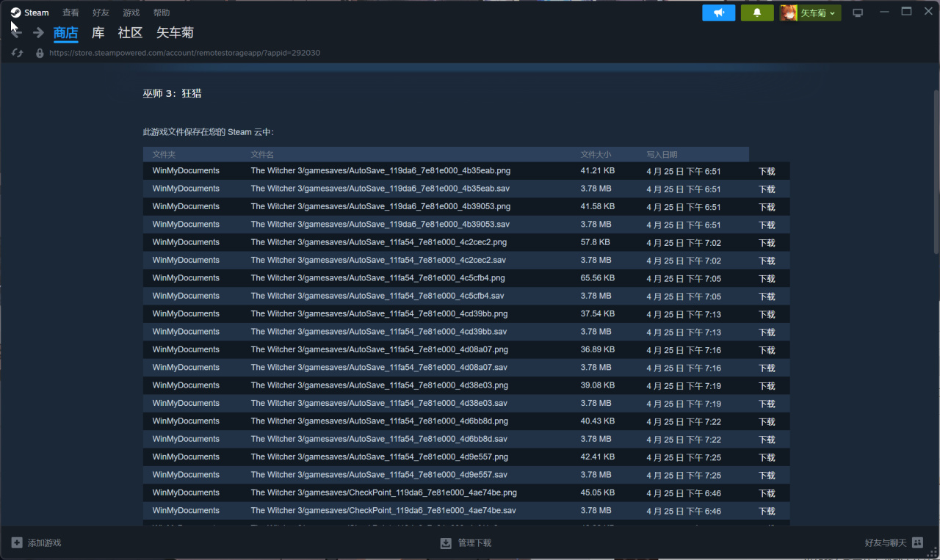Open the notifications bell
The image size is (940, 560).
coord(757,12)
